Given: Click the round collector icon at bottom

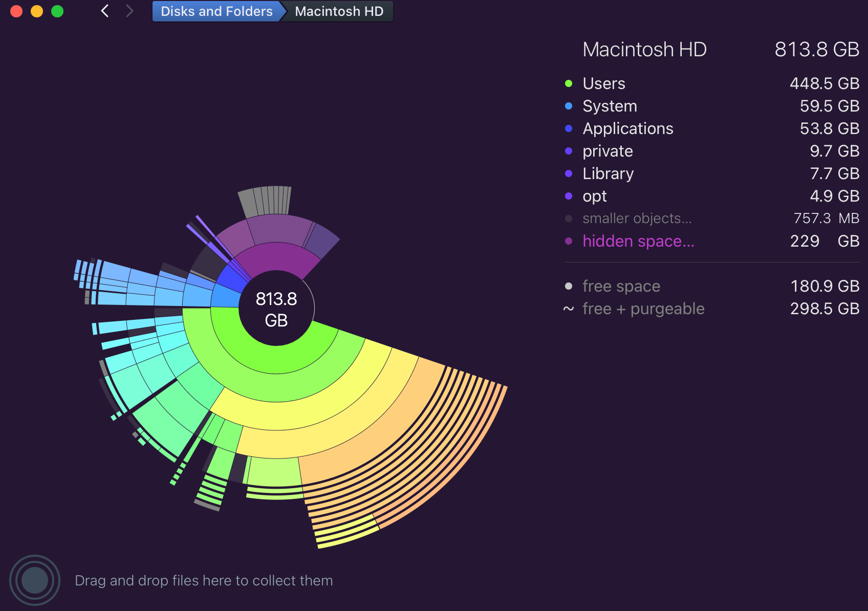Looking at the screenshot, I should (35, 580).
